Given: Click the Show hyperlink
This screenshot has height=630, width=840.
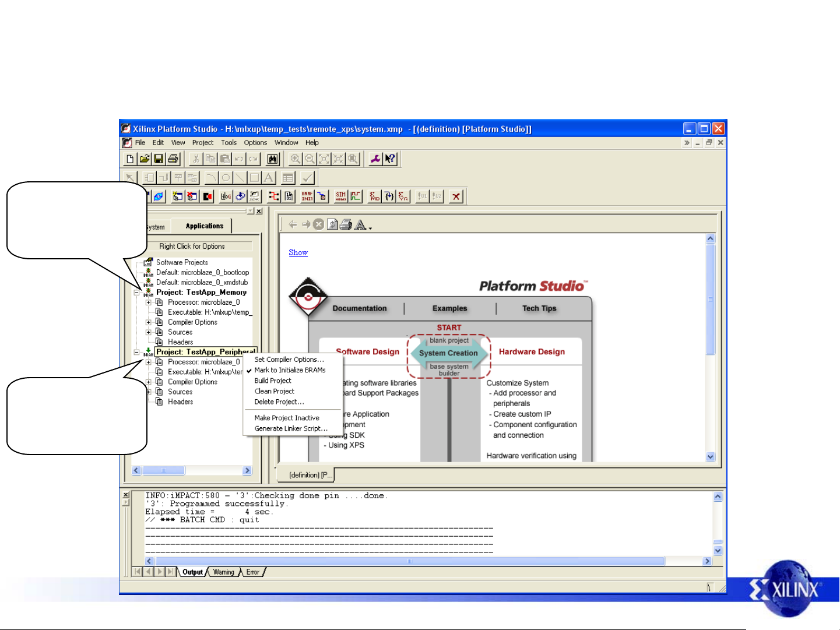Looking at the screenshot, I should point(298,253).
